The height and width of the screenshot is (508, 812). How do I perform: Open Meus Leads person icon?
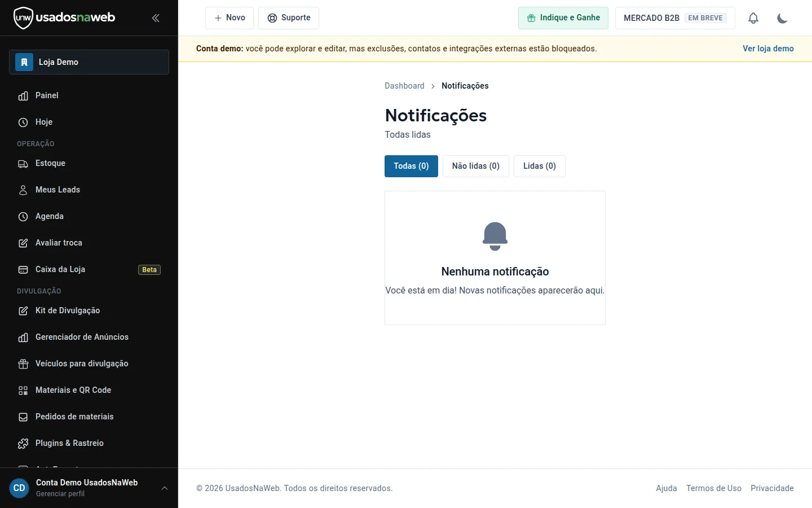click(x=23, y=190)
